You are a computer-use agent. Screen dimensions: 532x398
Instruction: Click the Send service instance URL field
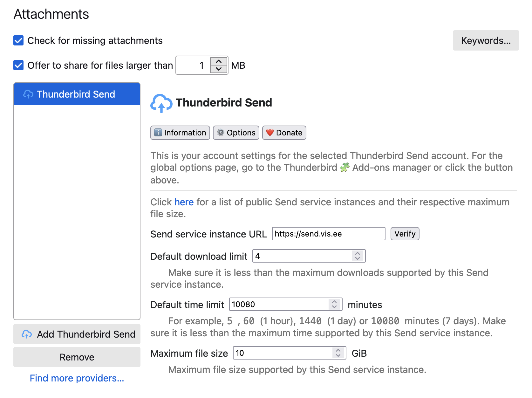(x=329, y=234)
